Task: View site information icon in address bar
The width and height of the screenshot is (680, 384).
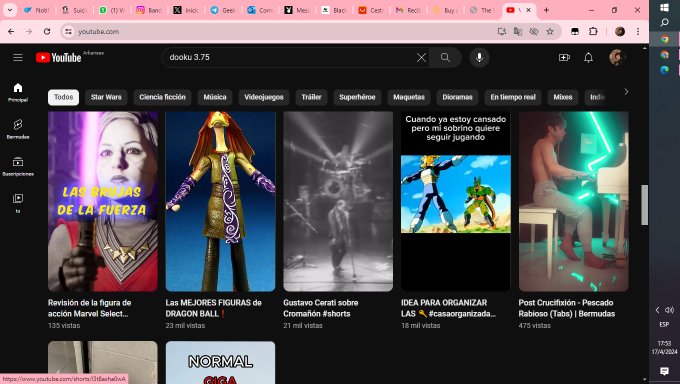Action: (68, 31)
